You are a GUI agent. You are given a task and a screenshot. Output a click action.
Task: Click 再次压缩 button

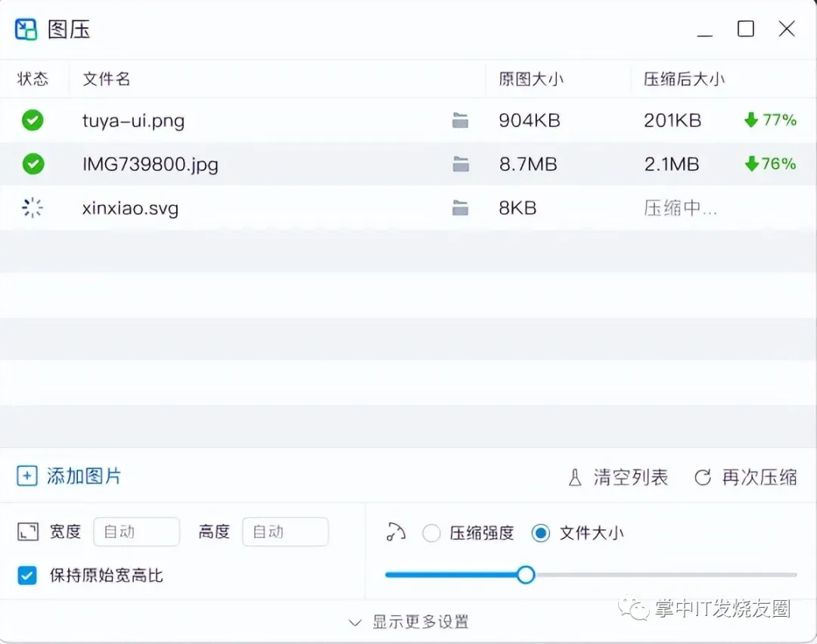(x=746, y=478)
